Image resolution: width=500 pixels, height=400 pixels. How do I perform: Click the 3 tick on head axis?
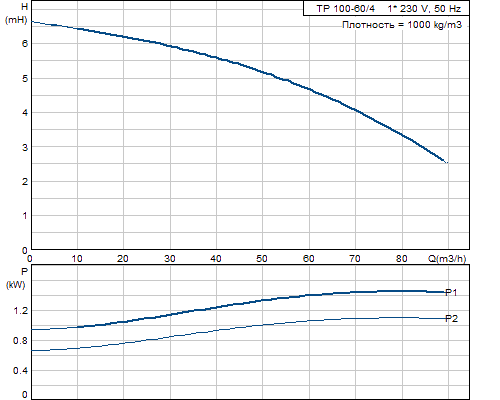click(25, 147)
